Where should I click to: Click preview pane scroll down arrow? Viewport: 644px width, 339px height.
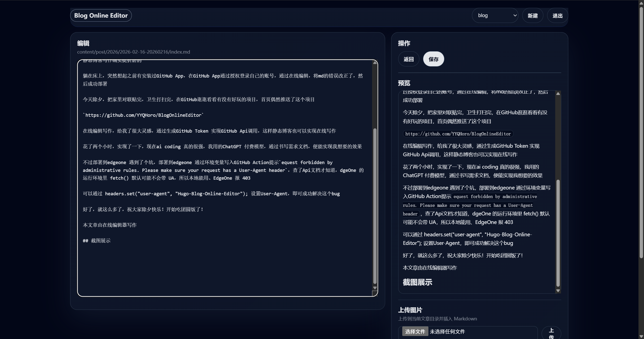pyautogui.click(x=558, y=291)
